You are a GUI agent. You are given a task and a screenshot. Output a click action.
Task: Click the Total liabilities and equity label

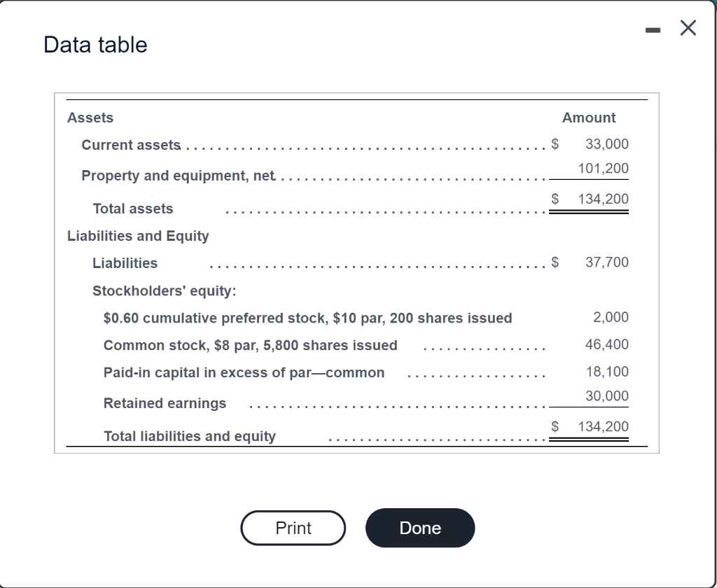190,436
